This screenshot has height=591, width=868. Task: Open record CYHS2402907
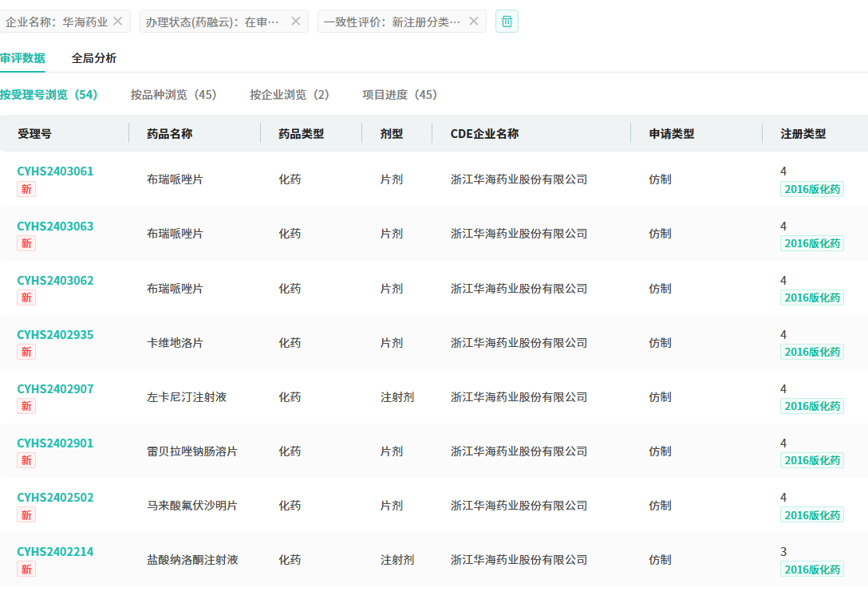click(x=55, y=389)
